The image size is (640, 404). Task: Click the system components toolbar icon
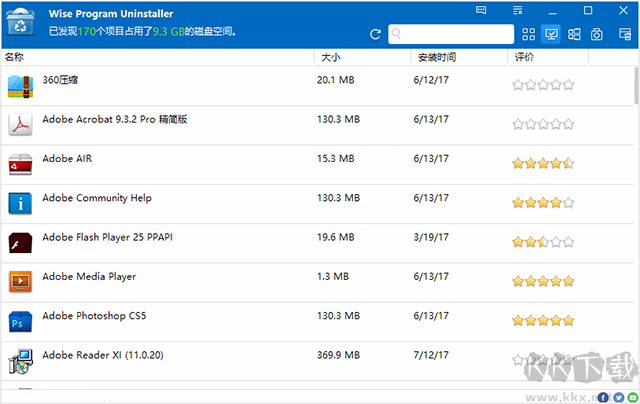point(597,34)
